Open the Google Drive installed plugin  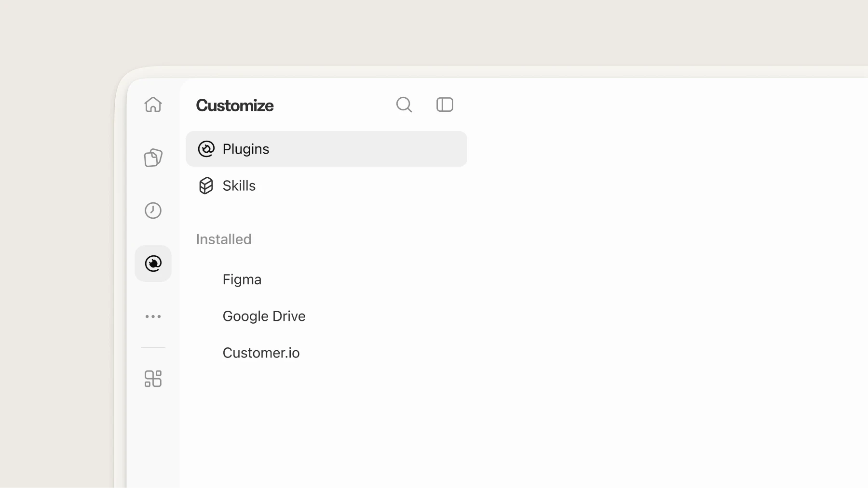coord(264,316)
